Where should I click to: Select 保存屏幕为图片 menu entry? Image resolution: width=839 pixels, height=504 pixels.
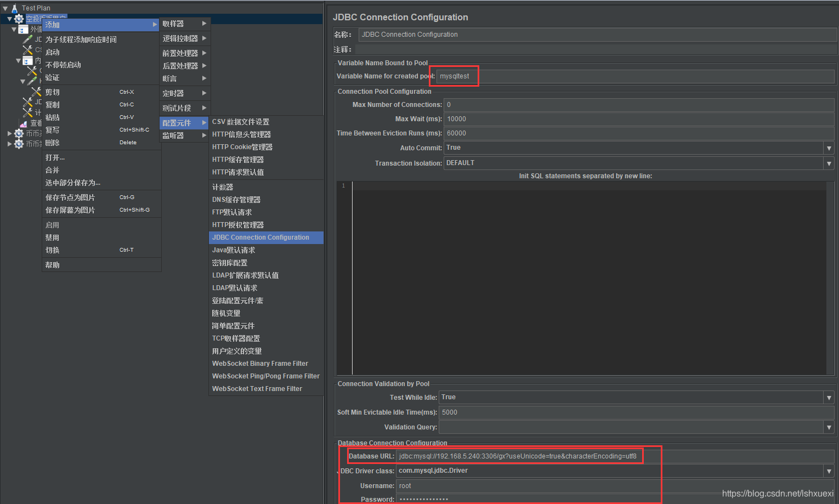pyautogui.click(x=101, y=210)
